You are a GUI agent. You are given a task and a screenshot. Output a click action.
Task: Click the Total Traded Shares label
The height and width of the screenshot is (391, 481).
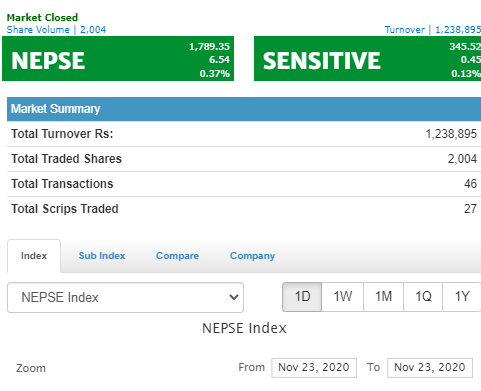[67, 159]
